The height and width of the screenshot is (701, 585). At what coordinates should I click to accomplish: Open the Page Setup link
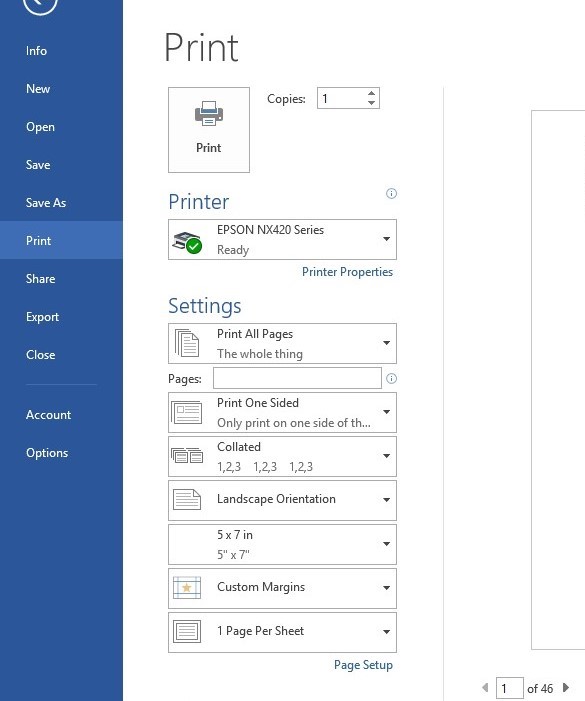363,665
